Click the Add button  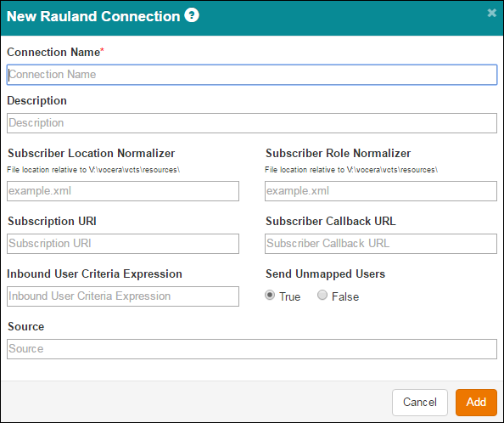[476, 402]
